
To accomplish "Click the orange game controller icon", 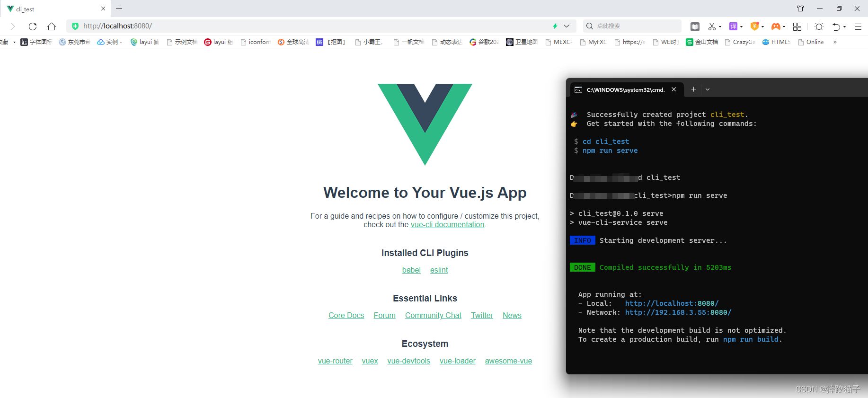I will pyautogui.click(x=776, y=27).
